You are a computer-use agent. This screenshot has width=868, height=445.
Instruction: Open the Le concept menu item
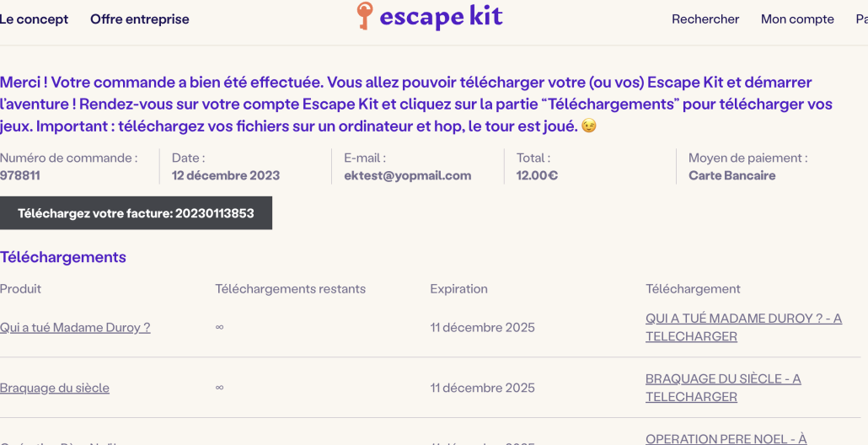(x=34, y=19)
